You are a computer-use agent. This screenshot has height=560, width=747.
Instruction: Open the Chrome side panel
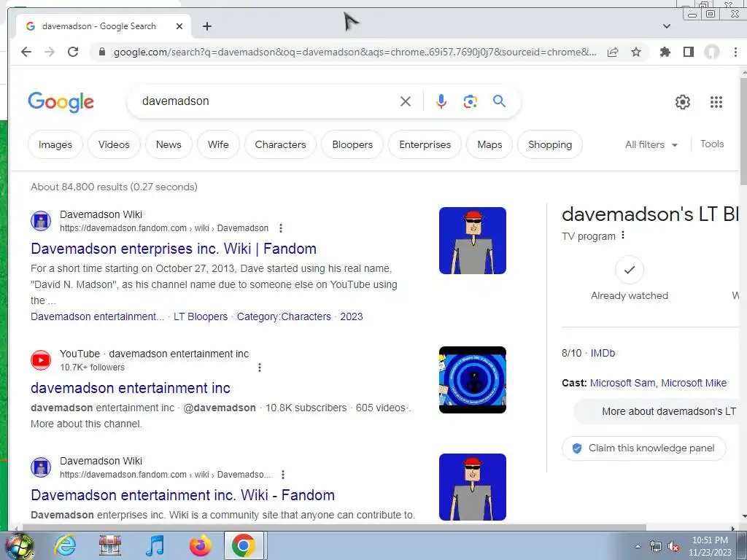689,52
